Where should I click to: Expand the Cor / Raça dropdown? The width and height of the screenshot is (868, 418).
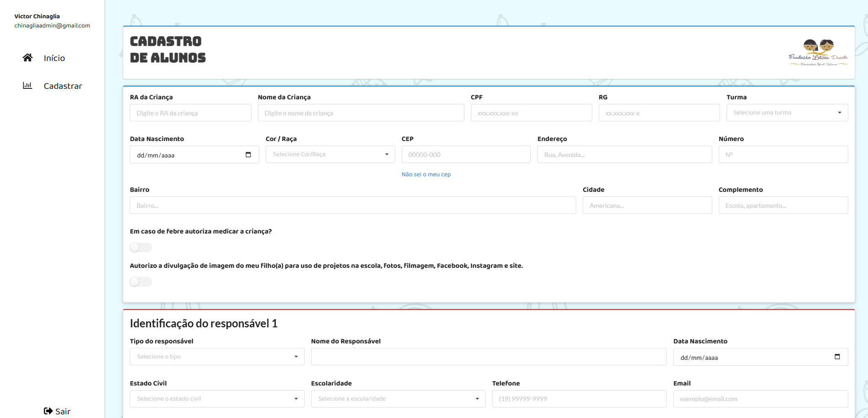[330, 154]
